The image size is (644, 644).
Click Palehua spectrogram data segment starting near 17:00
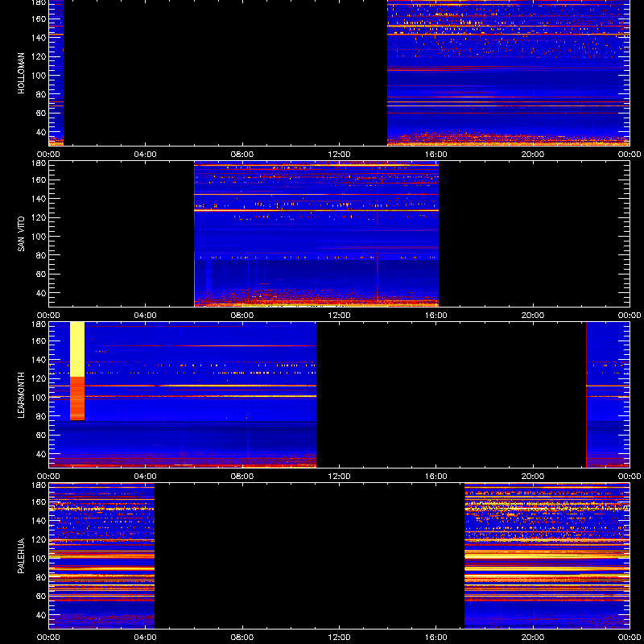547,556
